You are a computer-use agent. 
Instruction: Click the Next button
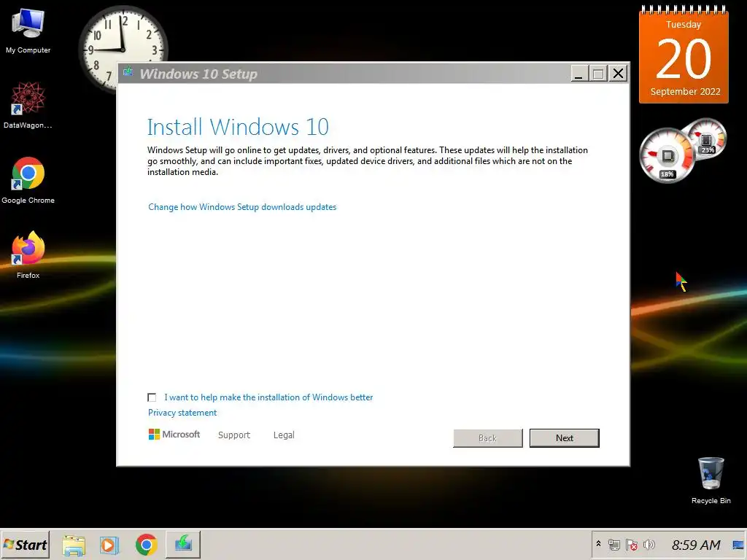564,438
